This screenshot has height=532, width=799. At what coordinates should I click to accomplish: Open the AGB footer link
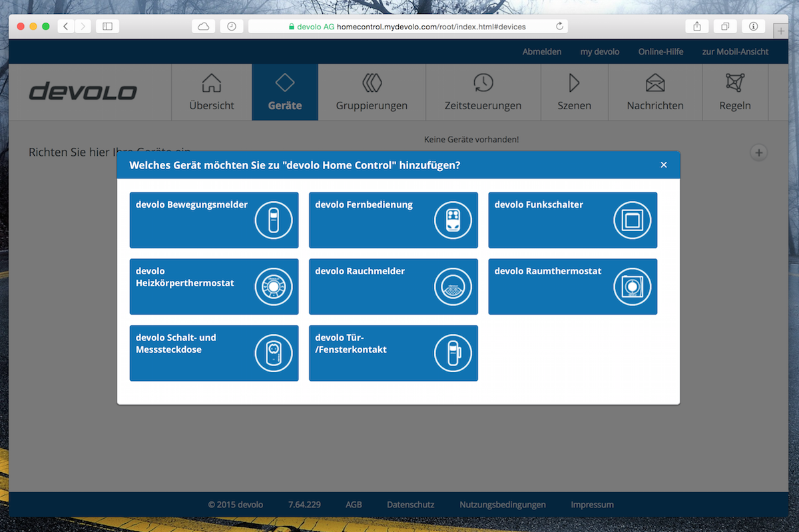click(354, 505)
